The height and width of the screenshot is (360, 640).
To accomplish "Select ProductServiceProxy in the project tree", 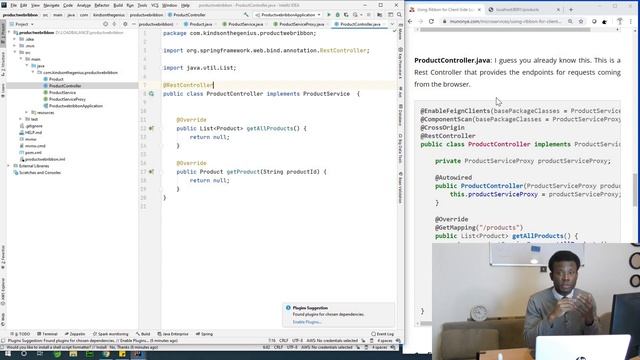I will point(64,99).
